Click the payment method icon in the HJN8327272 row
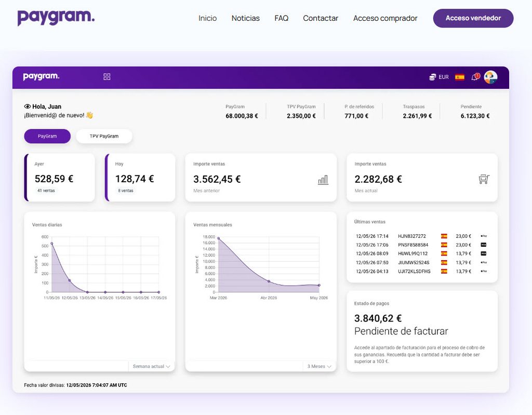Image resolution: width=532 pixels, height=415 pixels. tap(484, 236)
